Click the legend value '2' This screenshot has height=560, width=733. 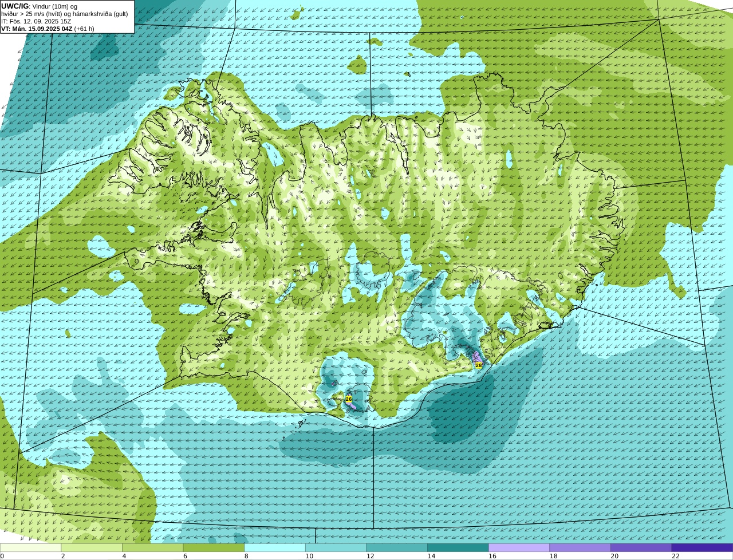63,556
